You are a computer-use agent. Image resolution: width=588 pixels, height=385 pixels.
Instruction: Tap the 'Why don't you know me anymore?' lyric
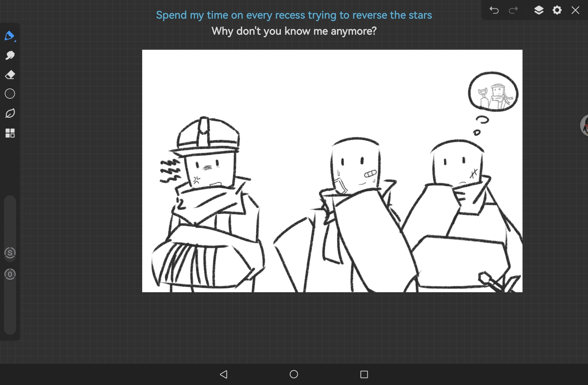[x=294, y=31]
